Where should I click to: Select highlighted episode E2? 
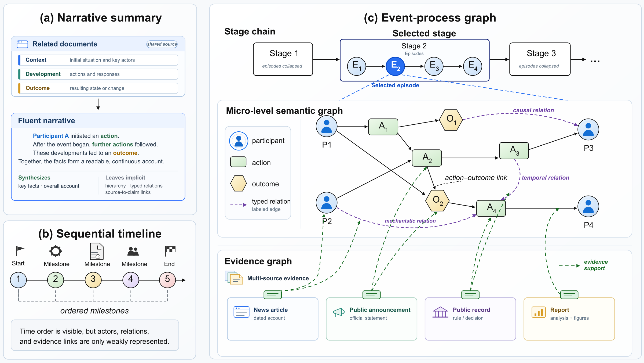pos(395,66)
